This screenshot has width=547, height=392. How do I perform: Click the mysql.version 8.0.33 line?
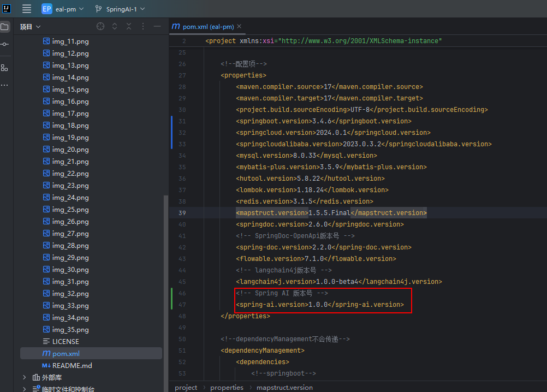click(x=306, y=156)
